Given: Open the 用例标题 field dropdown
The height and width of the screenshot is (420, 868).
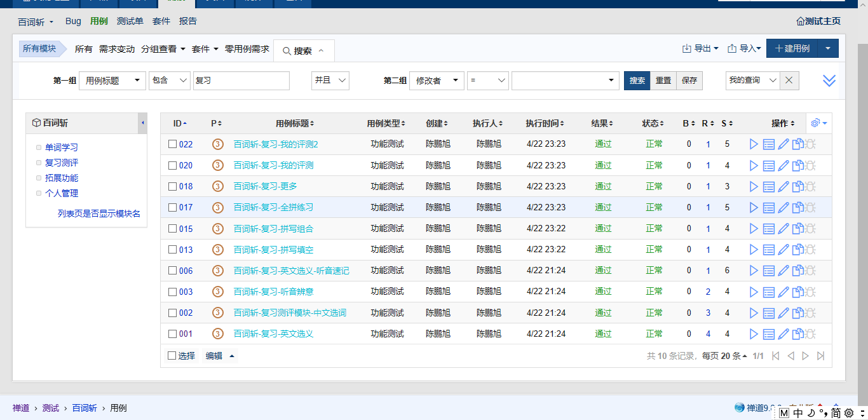Looking at the screenshot, I should click(112, 81).
